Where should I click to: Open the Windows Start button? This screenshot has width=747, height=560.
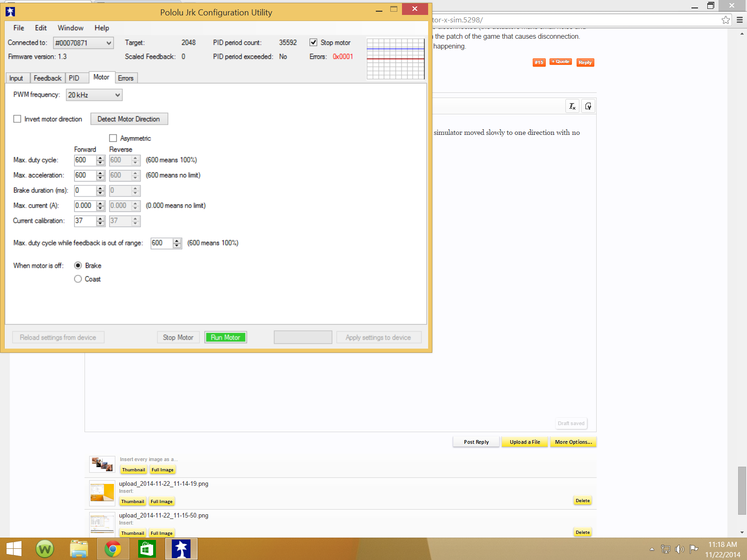[x=14, y=549]
